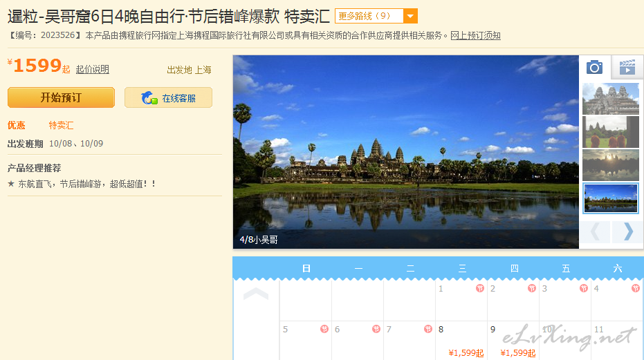Go to the next thumbnails with right chevron
The height and width of the screenshot is (360, 644).
tap(627, 232)
